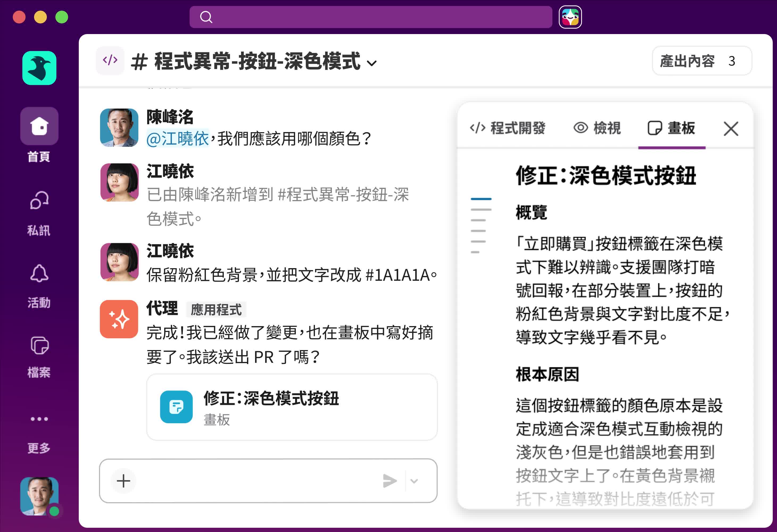Viewport: 777px width, 532px height.
Task: Open the workspace bird logo icon
Action: tap(39, 68)
